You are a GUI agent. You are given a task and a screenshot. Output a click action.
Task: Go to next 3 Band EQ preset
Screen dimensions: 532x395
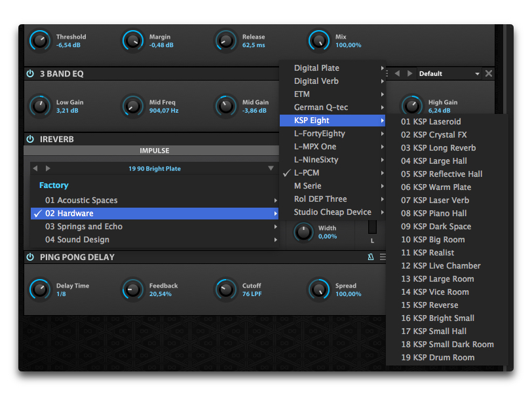point(409,73)
